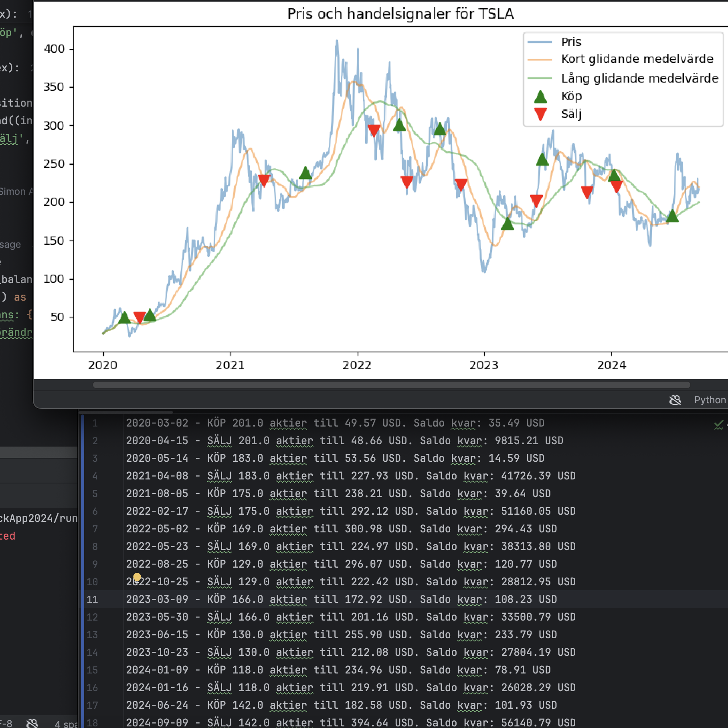Click the crossed-out cloud icon in bottom status bar
Viewport: 728px width, 728px height.
[32, 723]
